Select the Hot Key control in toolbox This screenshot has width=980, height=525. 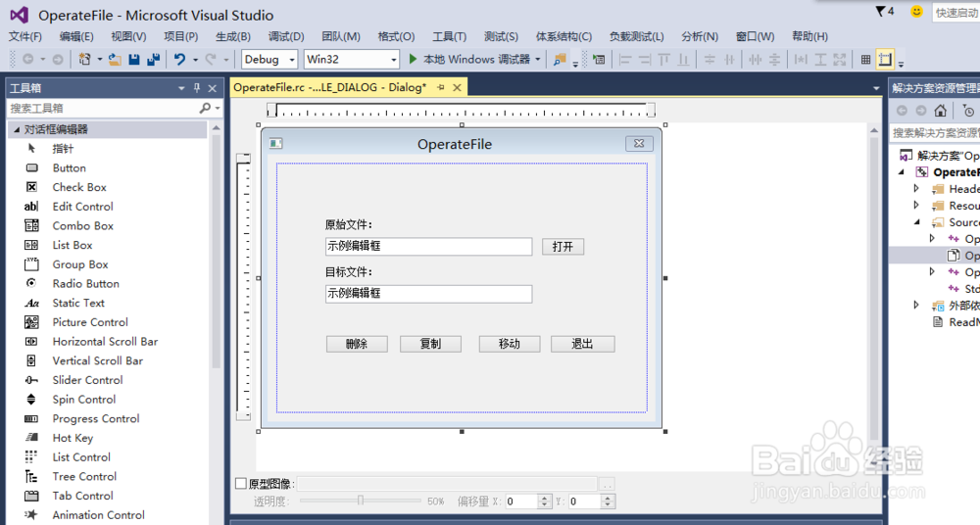(x=108, y=438)
